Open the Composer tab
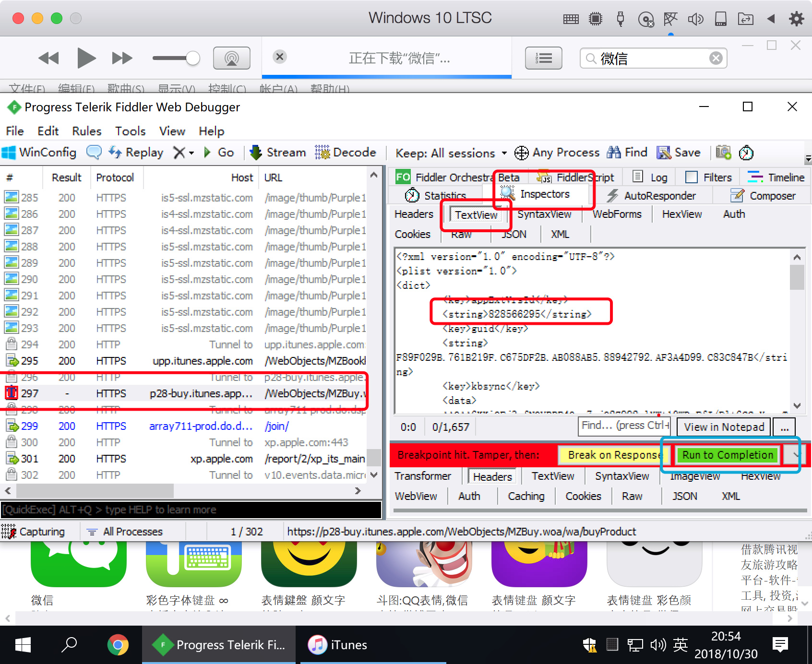Screen dimensions: 812x664 pos(763,196)
